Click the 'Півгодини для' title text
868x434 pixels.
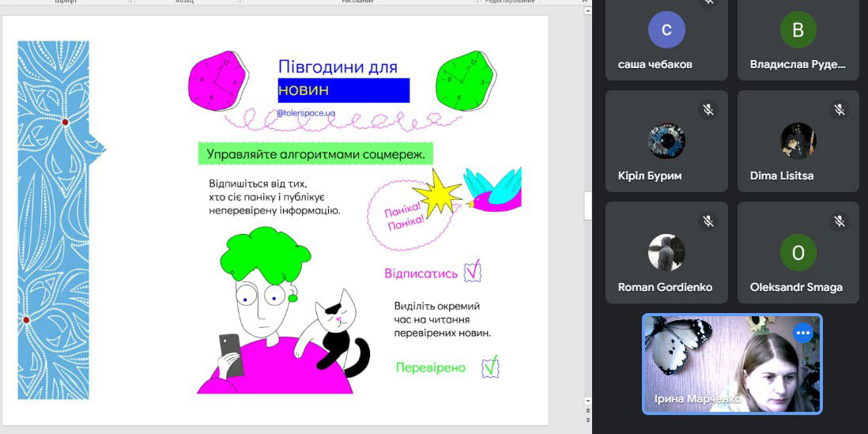(x=338, y=67)
